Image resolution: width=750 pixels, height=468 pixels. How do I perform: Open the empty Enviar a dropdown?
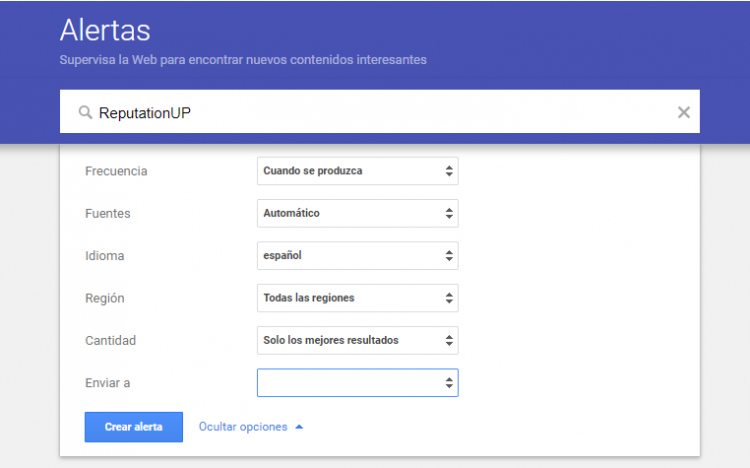coord(357,383)
